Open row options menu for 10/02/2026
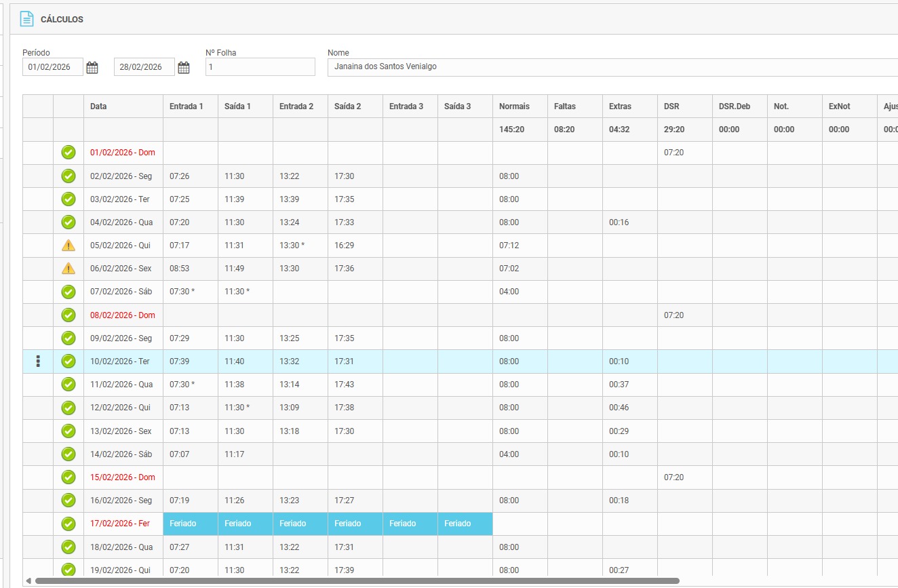Viewport: 898px width, 588px height. coord(38,361)
